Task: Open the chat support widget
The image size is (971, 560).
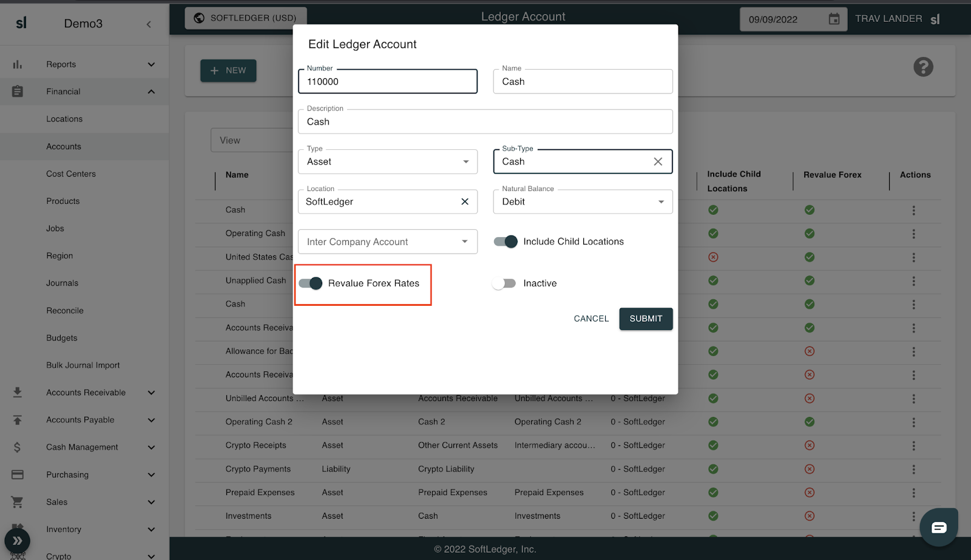Action: click(x=938, y=527)
